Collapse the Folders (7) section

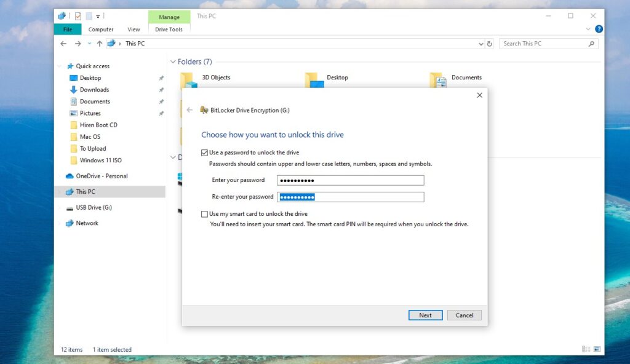point(173,61)
